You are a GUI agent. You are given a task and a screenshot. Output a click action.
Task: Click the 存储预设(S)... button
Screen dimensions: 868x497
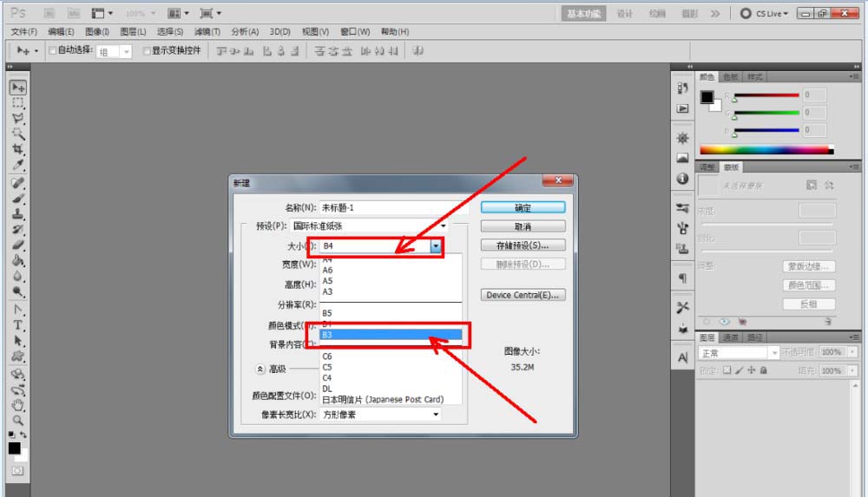tap(523, 245)
